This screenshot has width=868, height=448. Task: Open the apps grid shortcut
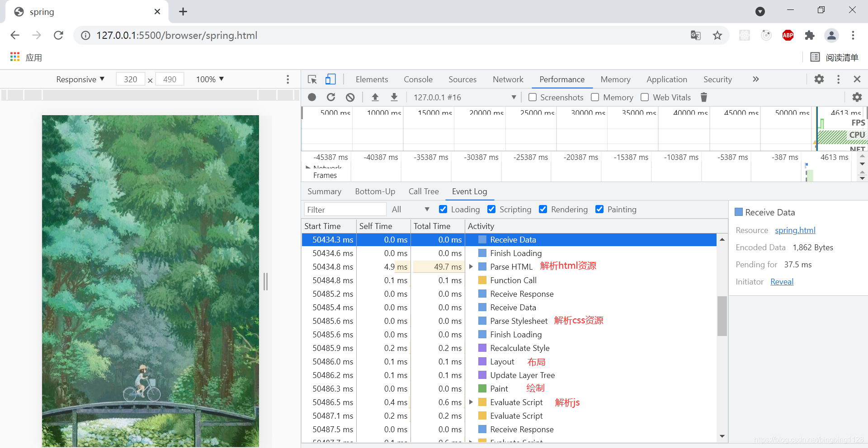[15, 57]
